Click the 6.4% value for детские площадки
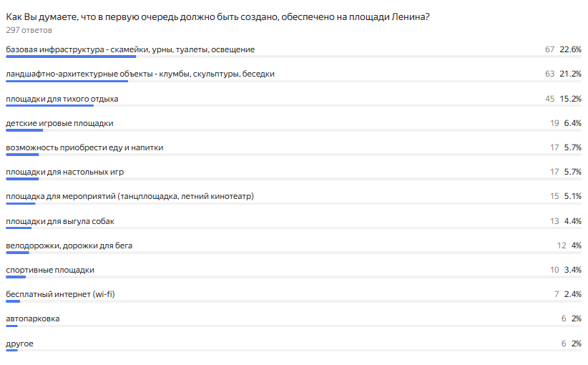588x365 pixels. [x=573, y=123]
